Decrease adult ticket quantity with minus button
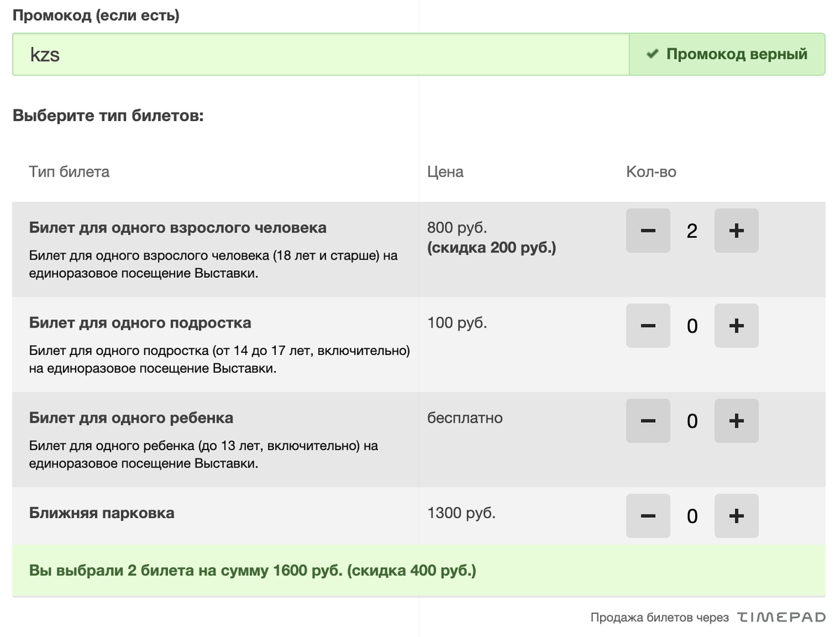The height and width of the screenshot is (637, 840). 647,230
